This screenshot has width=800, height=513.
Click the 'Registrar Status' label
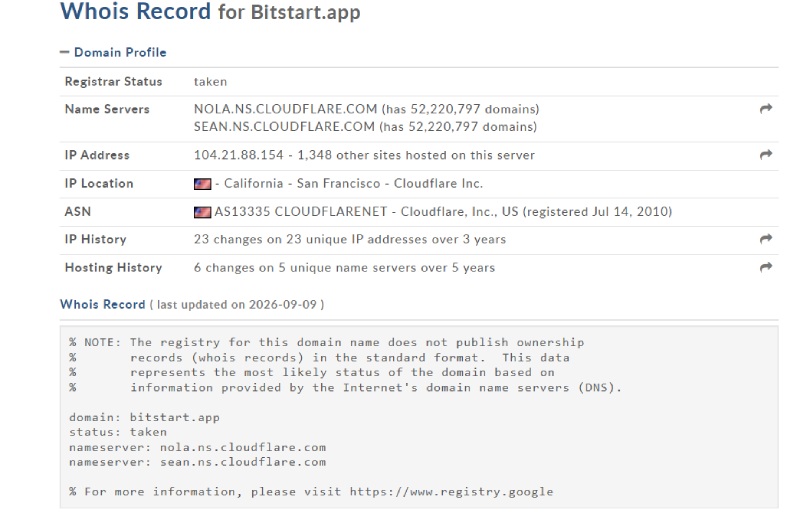tap(113, 82)
